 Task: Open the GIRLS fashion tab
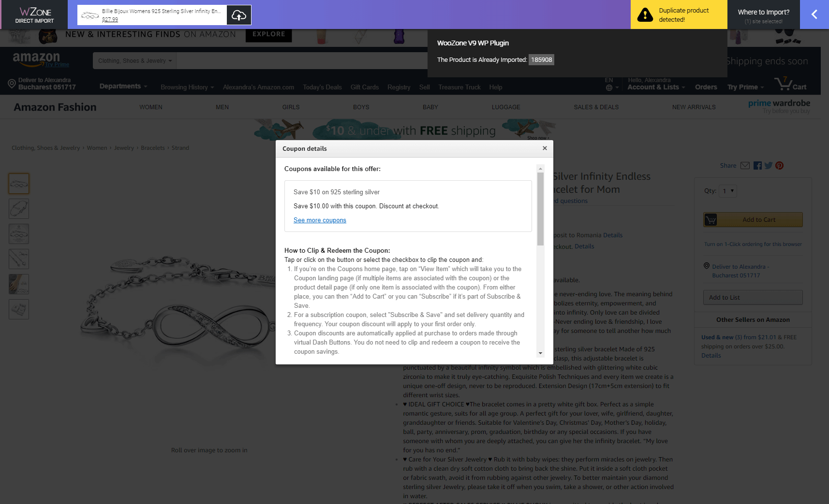tap(291, 107)
